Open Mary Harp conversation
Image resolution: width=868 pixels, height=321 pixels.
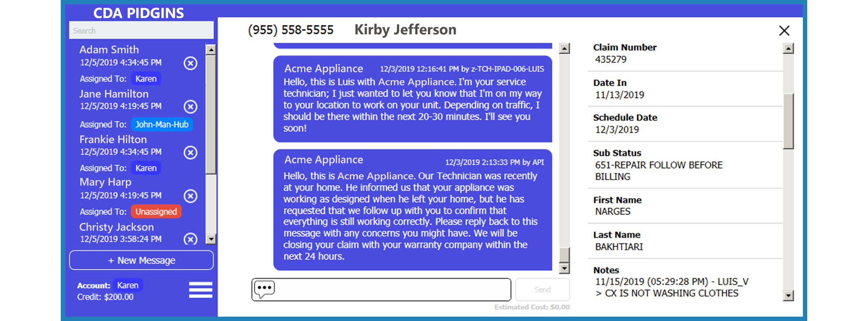[105, 182]
